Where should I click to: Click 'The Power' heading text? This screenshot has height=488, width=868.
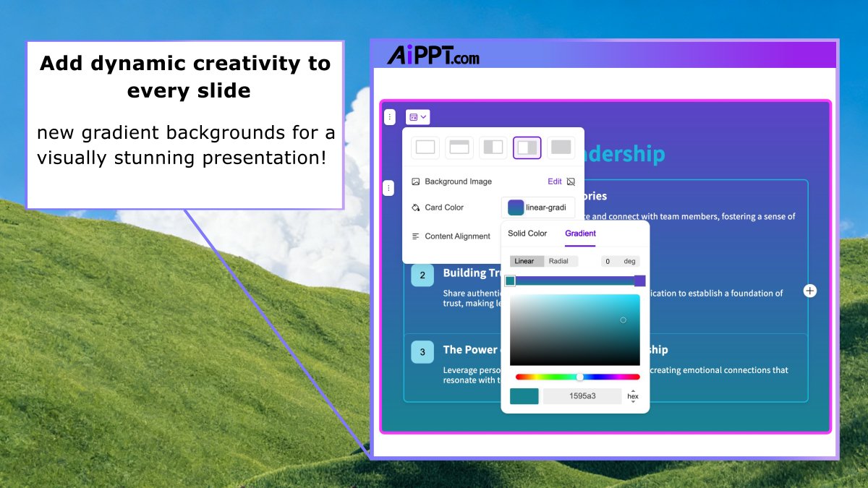471,349
